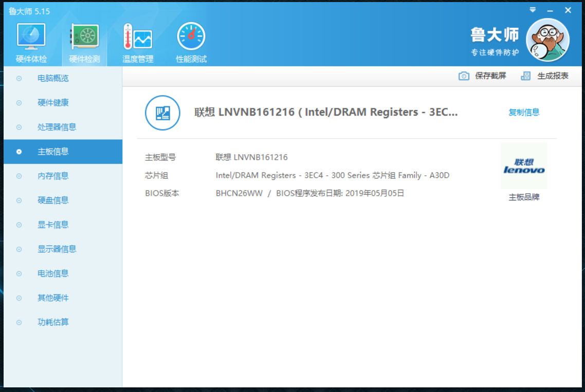This screenshot has width=585, height=392.
Task: Open 其他硬件 in sidebar
Action: point(53,297)
